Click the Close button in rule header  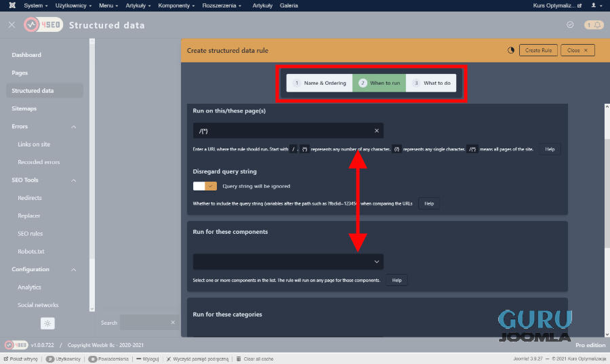pos(577,50)
